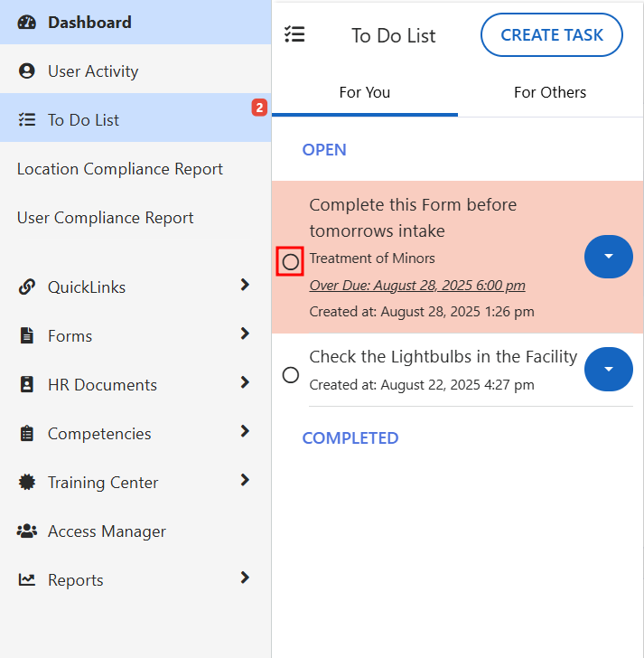Click the Dashboard gauge icon
This screenshot has height=658, width=644.
tap(27, 23)
